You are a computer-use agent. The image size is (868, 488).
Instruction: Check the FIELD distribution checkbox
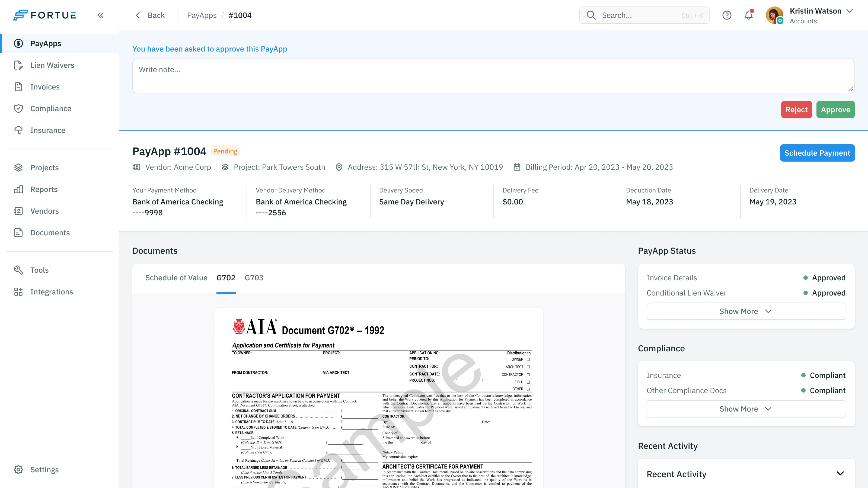click(x=528, y=382)
